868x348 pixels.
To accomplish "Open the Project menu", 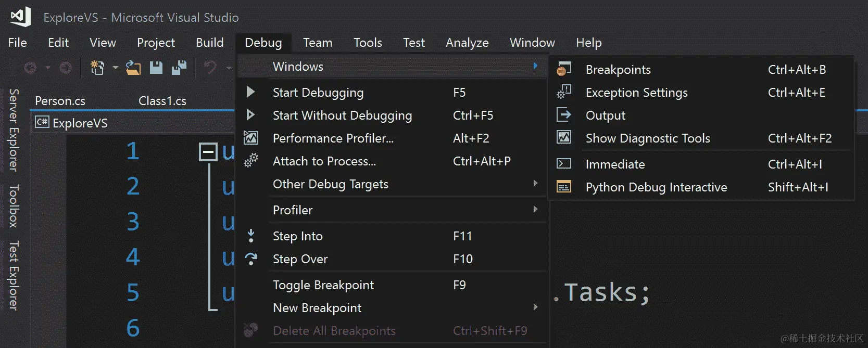I will pyautogui.click(x=156, y=43).
